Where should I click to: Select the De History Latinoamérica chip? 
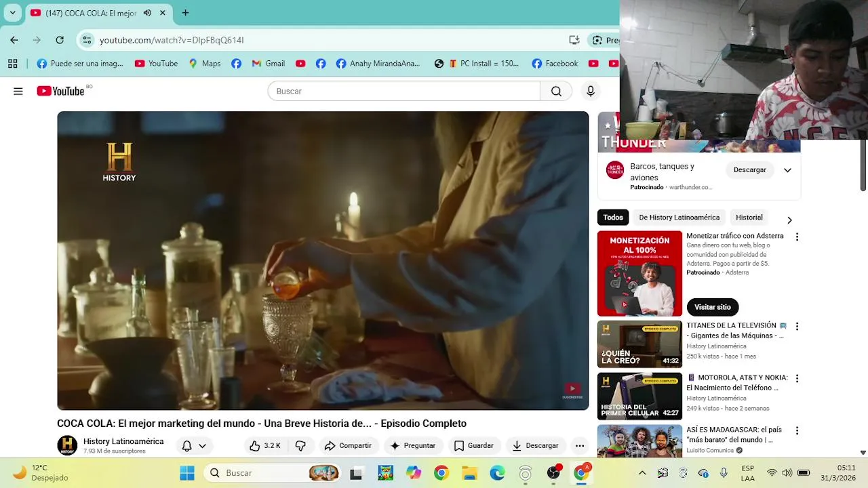click(x=679, y=218)
